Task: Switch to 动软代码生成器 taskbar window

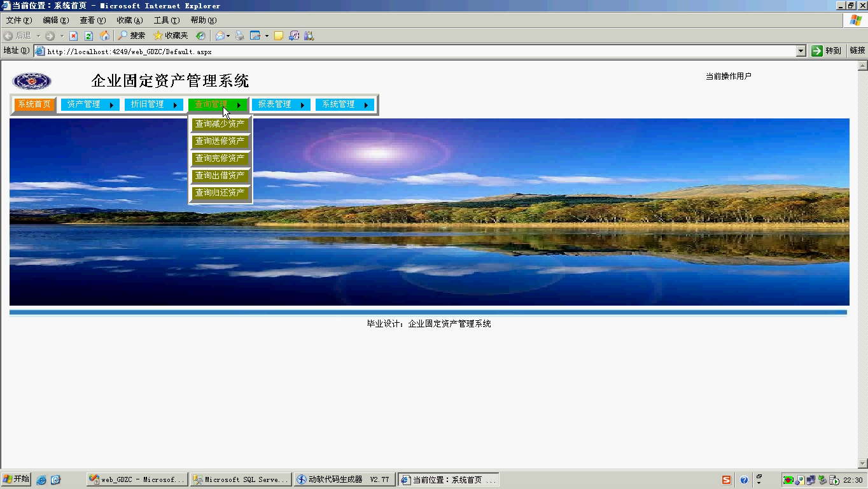Action: (x=344, y=479)
